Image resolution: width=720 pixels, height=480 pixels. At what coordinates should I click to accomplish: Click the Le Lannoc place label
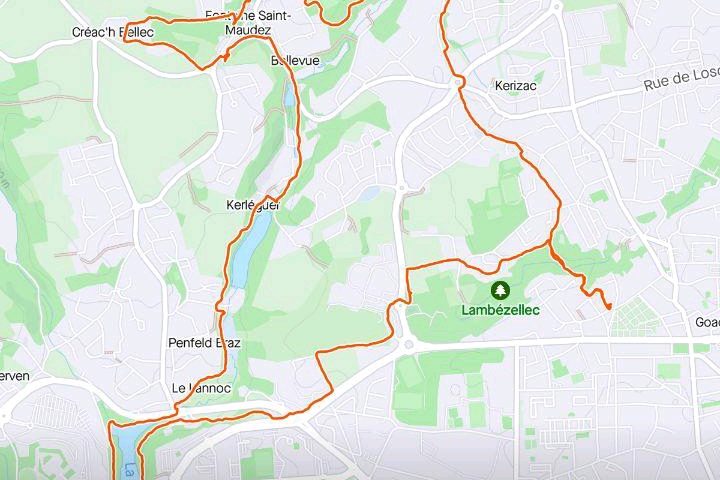201,388
